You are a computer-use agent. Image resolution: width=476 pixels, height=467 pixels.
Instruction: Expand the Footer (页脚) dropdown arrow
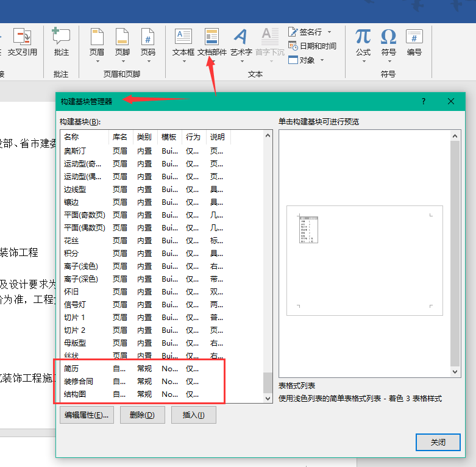coord(123,62)
